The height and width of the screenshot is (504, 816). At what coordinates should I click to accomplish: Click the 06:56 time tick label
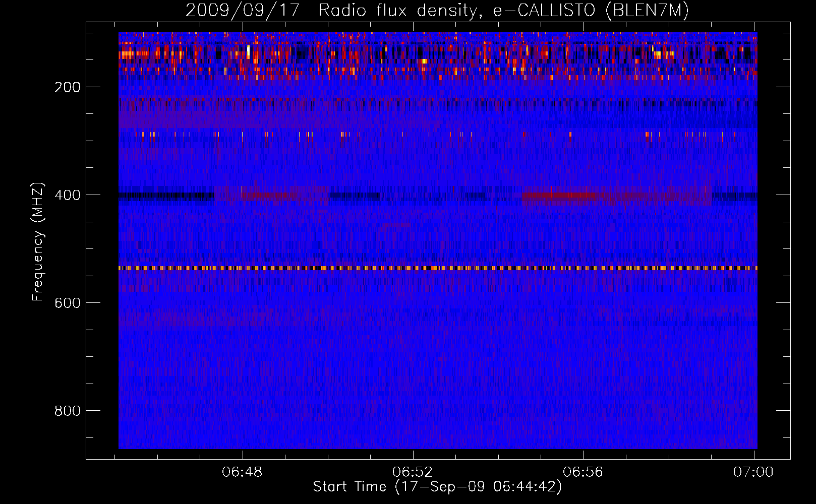(584, 472)
